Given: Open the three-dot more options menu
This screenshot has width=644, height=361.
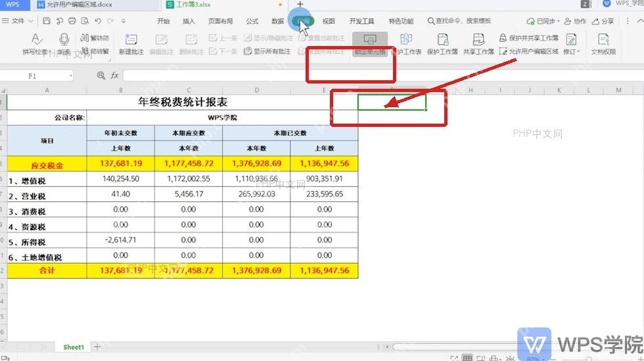Looking at the screenshot, I should tap(627, 20).
